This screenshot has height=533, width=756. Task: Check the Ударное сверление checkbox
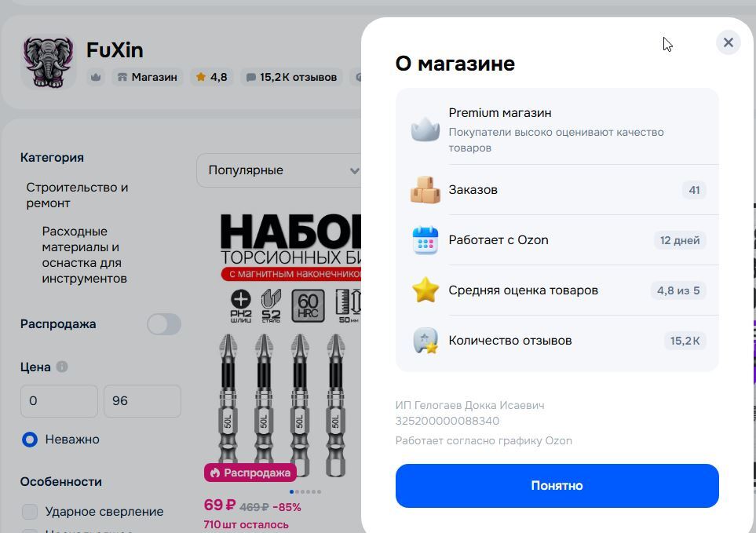click(30, 511)
